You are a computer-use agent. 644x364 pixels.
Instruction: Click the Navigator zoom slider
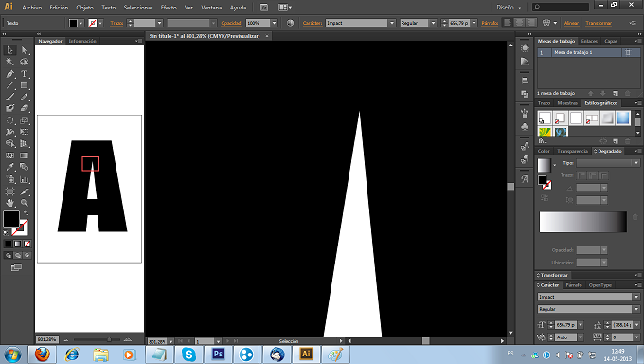(98, 339)
